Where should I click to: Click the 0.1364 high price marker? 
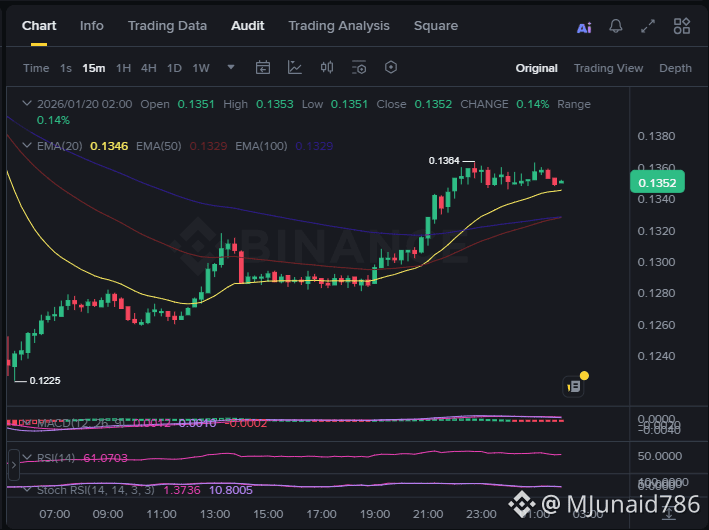coord(444,161)
